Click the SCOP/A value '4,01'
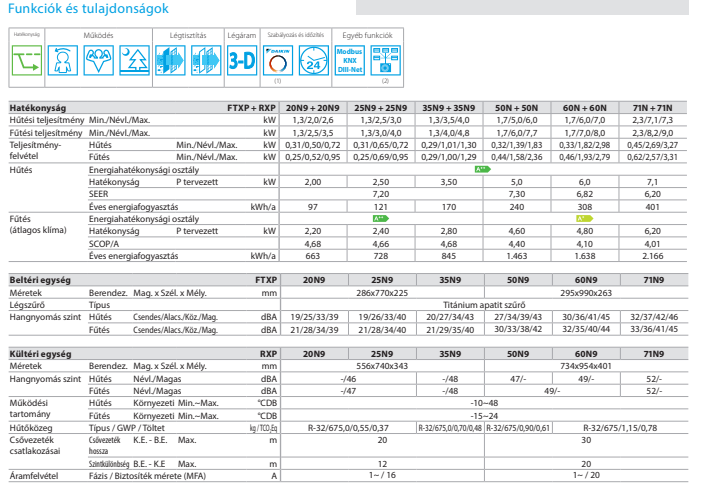The height and width of the screenshot is (491, 713). pyautogui.click(x=653, y=244)
